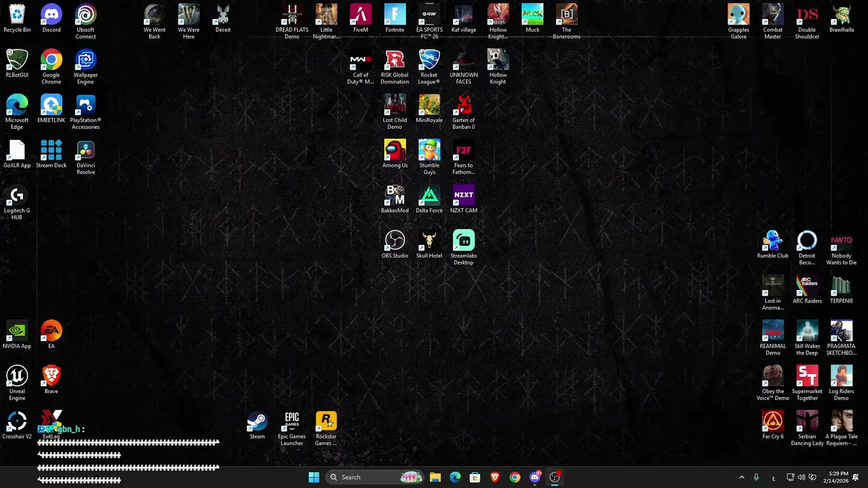The height and width of the screenshot is (488, 868).
Task: Launch the NVIDIA App shortcut
Action: point(17,335)
